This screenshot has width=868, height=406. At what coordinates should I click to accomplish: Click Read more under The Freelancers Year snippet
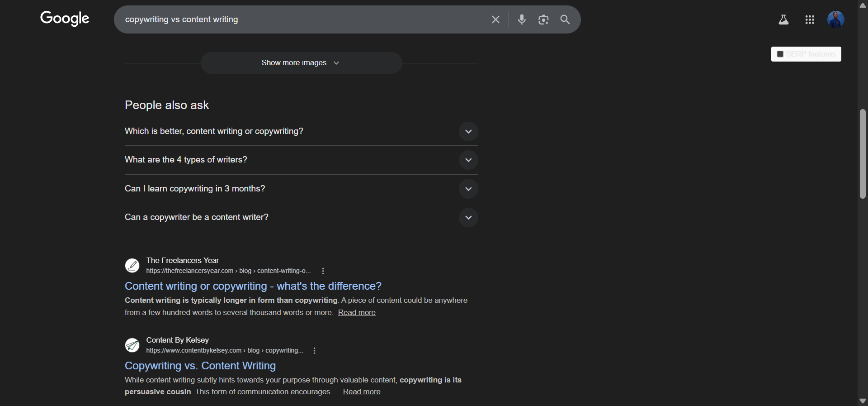(x=357, y=313)
